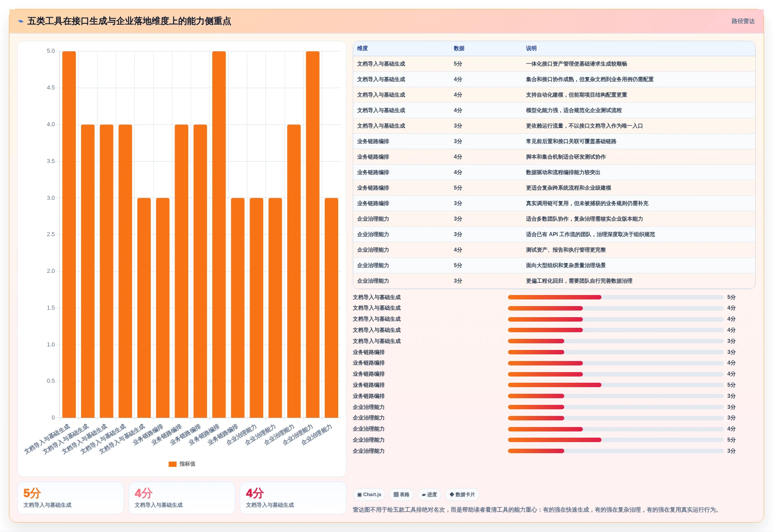Click the lightning icon beside the title
Screen dimensions: 773x532
pyautogui.click(x=21, y=21)
